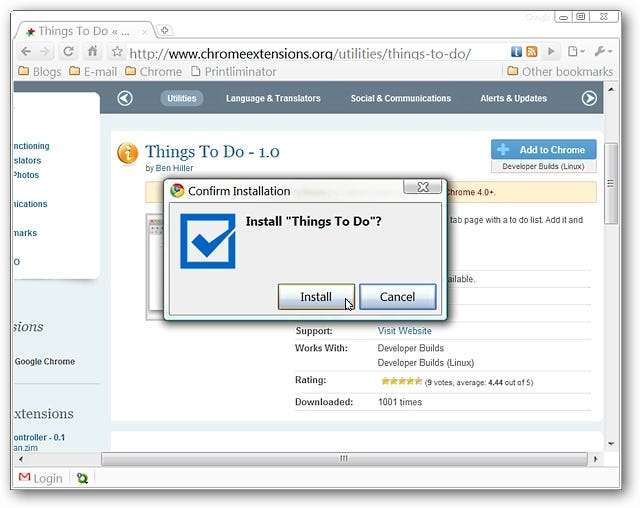Open Alerts & Updates category

tap(513, 98)
